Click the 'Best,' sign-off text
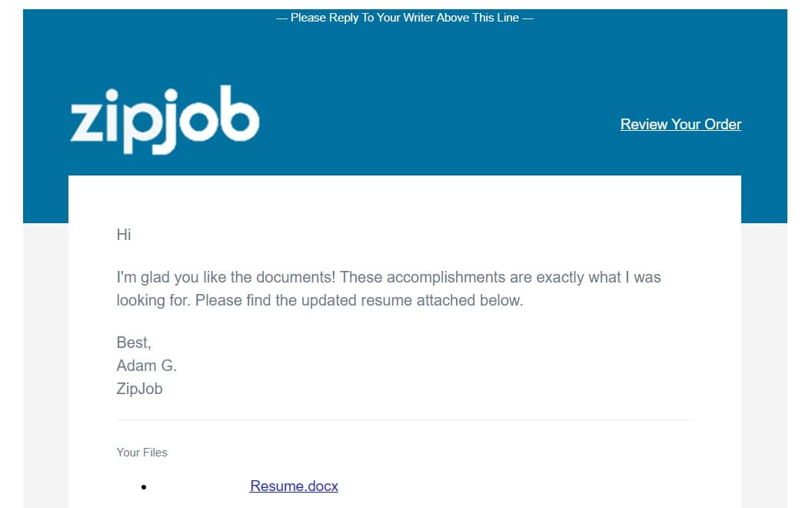 click(134, 343)
